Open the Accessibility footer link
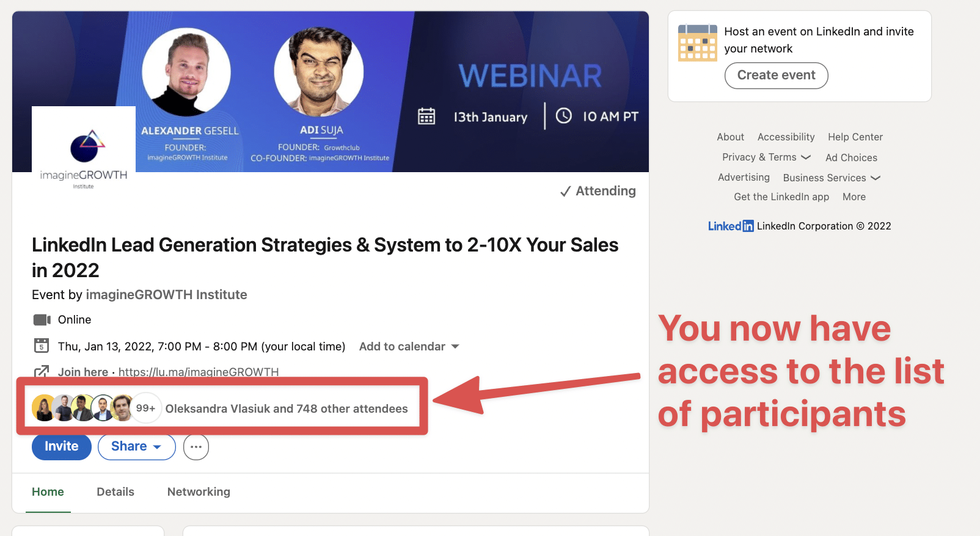This screenshot has width=980, height=536. (786, 137)
